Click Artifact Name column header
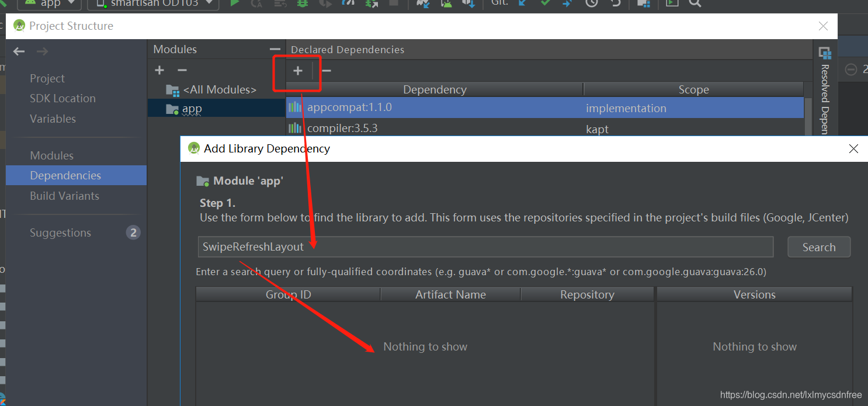The image size is (868, 406). click(450, 294)
